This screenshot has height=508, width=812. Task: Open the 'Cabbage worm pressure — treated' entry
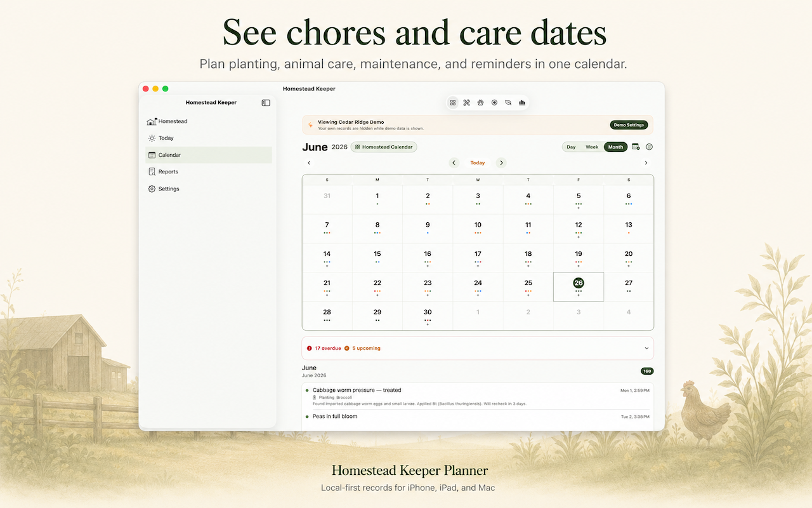point(478,396)
